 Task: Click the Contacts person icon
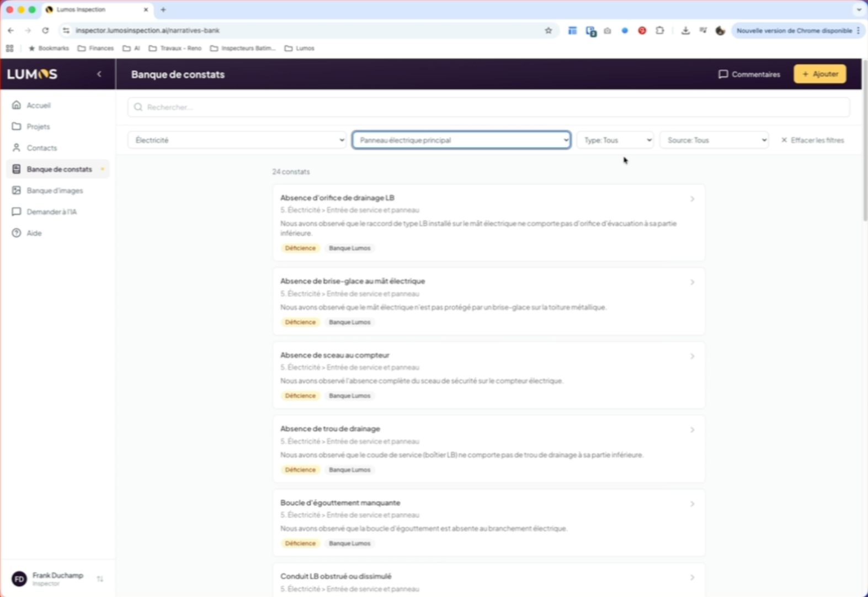(x=17, y=147)
